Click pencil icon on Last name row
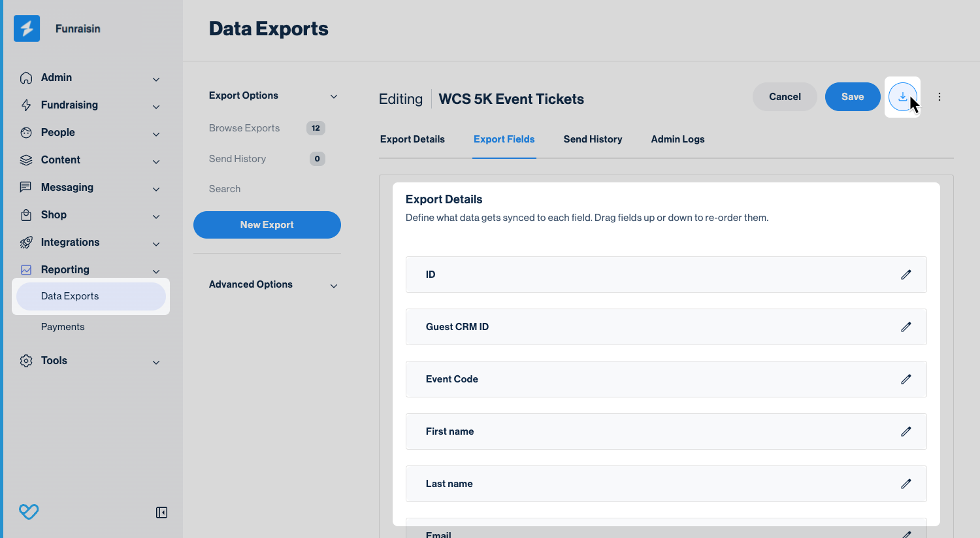The height and width of the screenshot is (538, 980). click(906, 484)
